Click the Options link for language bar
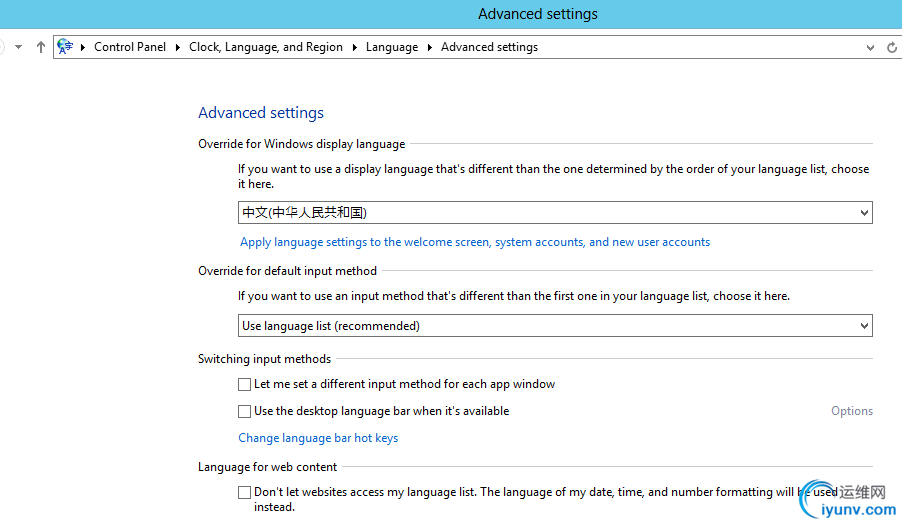Image resolution: width=902 pixels, height=526 pixels. (x=852, y=411)
